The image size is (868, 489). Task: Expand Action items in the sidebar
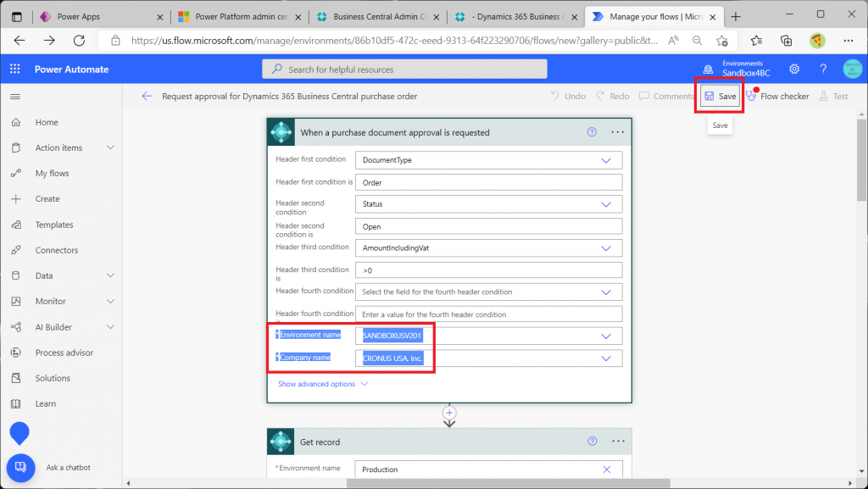(x=110, y=147)
